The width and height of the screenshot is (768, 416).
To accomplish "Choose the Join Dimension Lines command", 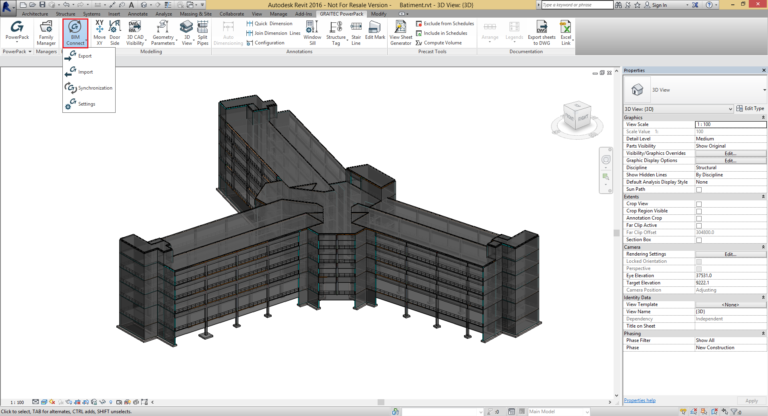I will click(x=273, y=33).
